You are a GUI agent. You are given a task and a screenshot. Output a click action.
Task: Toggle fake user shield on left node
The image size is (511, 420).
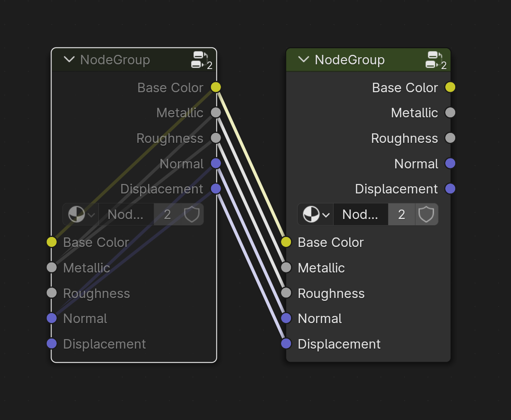(192, 214)
